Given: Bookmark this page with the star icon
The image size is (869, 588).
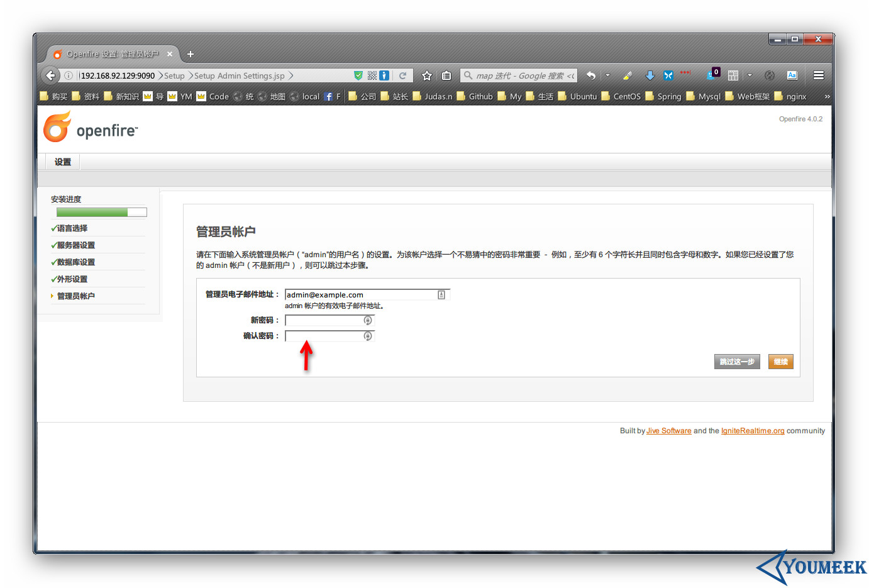Looking at the screenshot, I should pos(427,75).
